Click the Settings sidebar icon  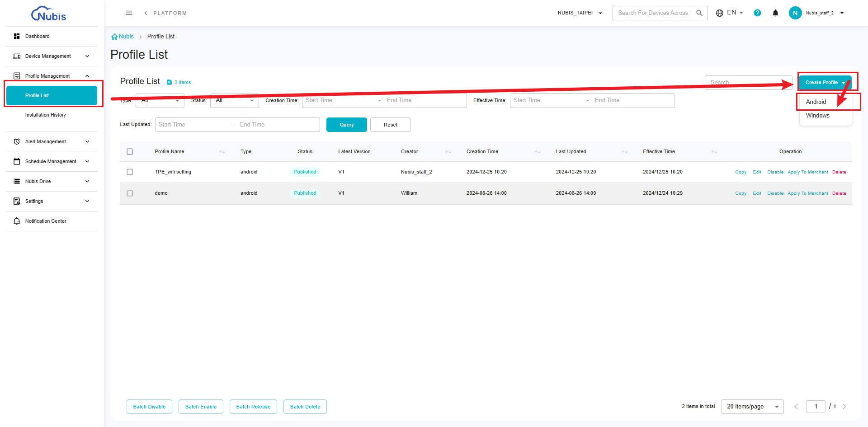point(17,201)
